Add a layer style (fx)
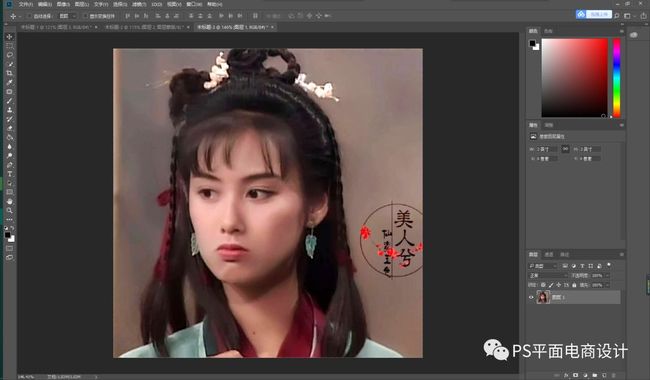 (567, 375)
